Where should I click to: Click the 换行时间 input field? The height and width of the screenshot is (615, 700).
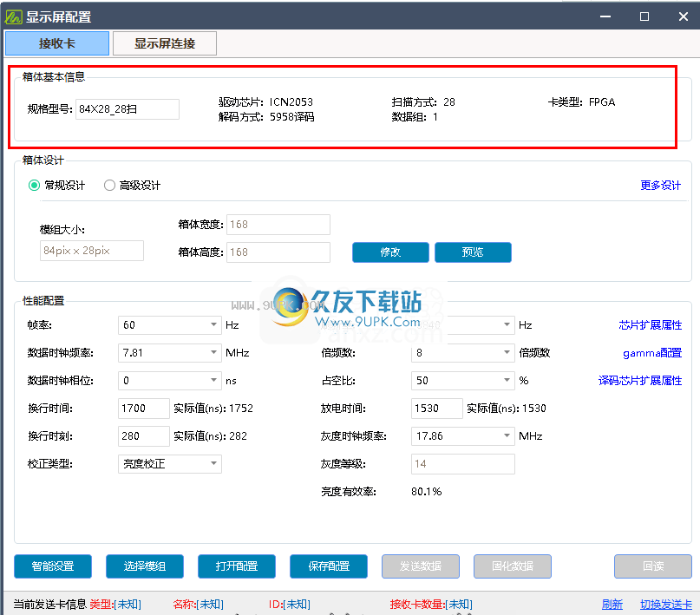click(144, 409)
